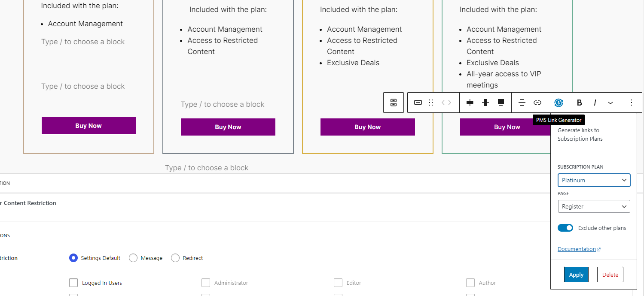
Task: Open the Page dropdown showing Register
Action: pyautogui.click(x=594, y=206)
